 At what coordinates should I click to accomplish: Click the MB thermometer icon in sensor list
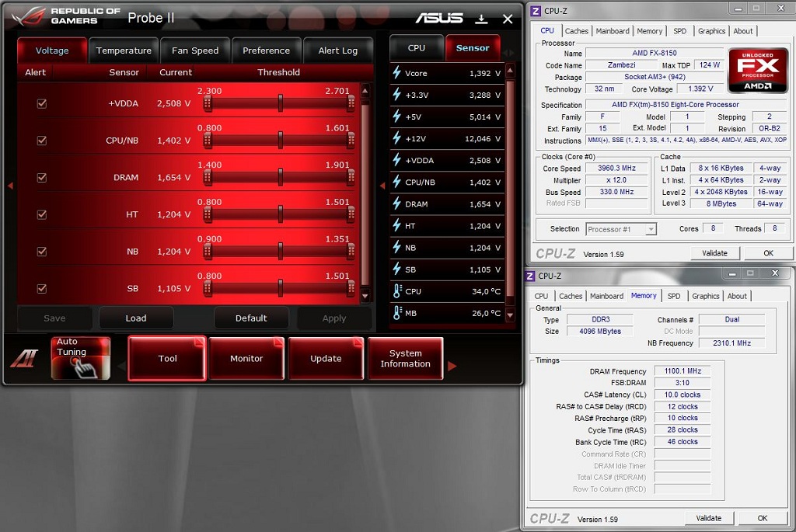[x=397, y=313]
